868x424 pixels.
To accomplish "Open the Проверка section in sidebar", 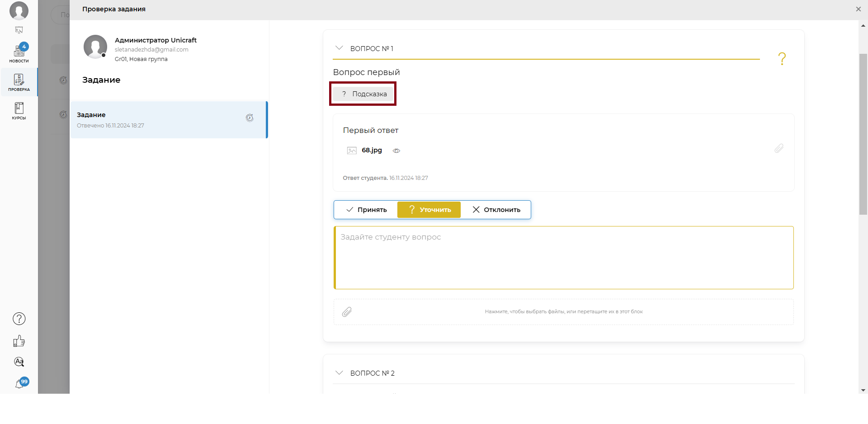I will 19,82.
